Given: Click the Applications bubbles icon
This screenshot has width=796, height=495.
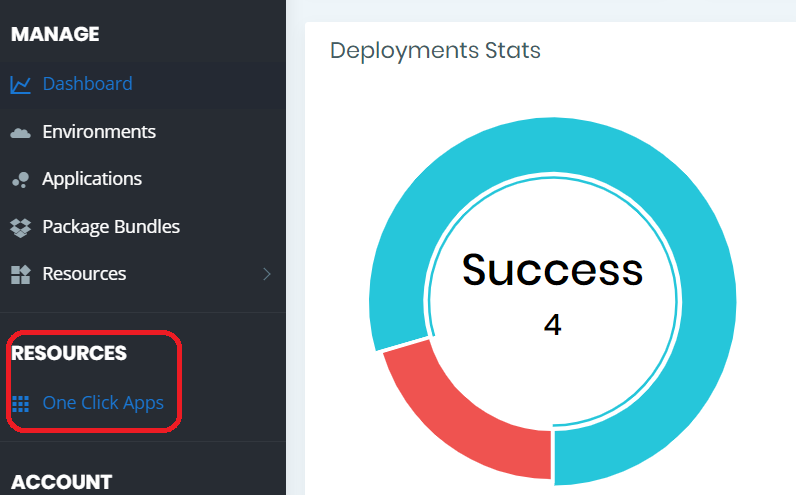Looking at the screenshot, I should [x=20, y=180].
